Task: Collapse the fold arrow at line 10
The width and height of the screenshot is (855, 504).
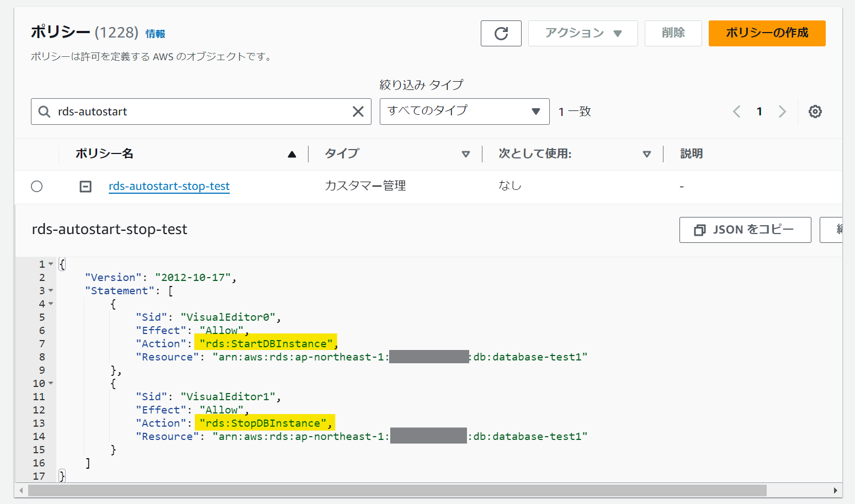Action: coord(51,383)
